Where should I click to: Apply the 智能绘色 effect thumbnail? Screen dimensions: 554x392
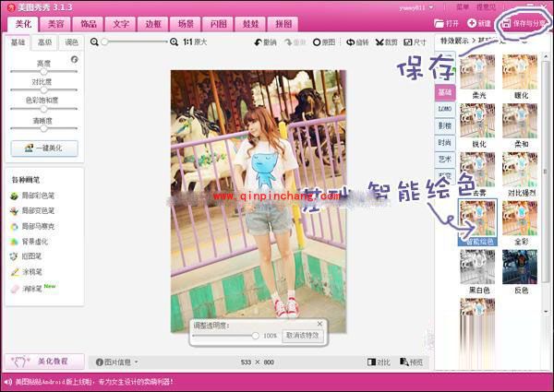point(478,221)
